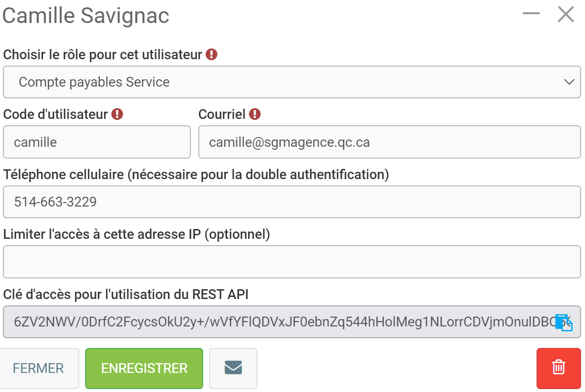This screenshot has width=585, height=392.
Task: Click the REST API key text field
Action: pos(279,322)
